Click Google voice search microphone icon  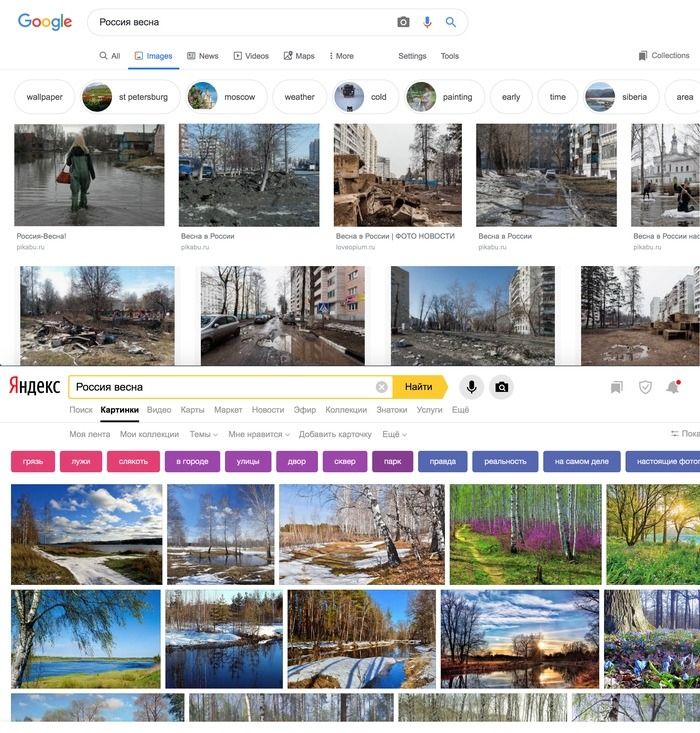[x=427, y=22]
